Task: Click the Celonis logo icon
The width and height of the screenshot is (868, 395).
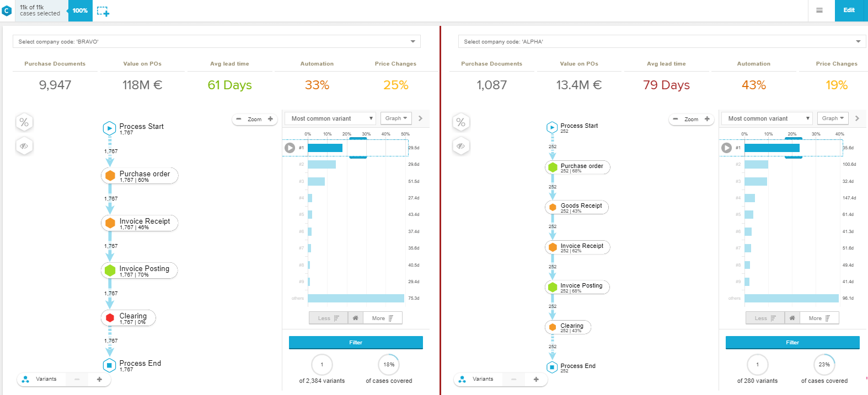Action: pyautogui.click(x=7, y=10)
